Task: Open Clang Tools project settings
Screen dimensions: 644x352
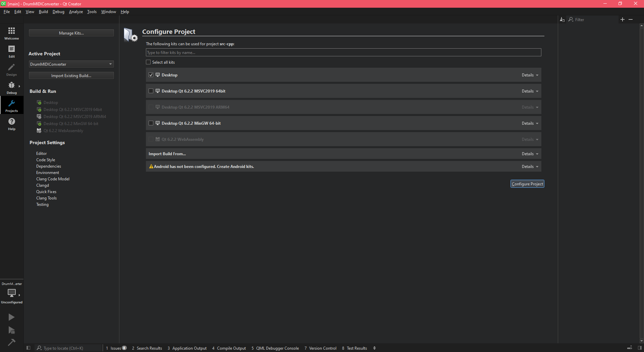Action: 47,198
